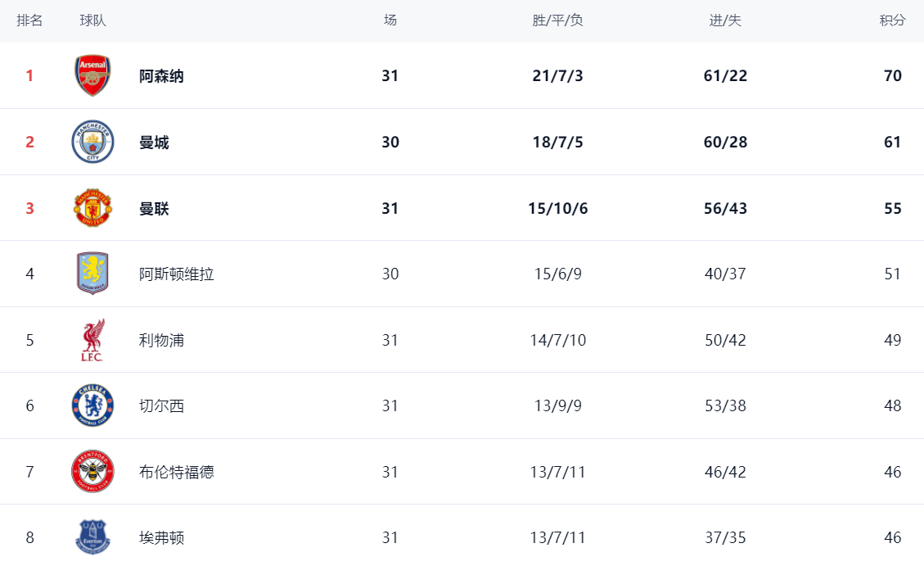Open the 阿森纳 team name link
Viewport: 924px width, 566px height.
coord(161,76)
